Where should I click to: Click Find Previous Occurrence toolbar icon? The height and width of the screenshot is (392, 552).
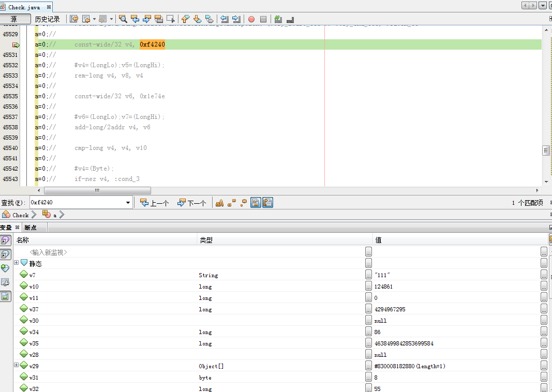(x=135, y=19)
